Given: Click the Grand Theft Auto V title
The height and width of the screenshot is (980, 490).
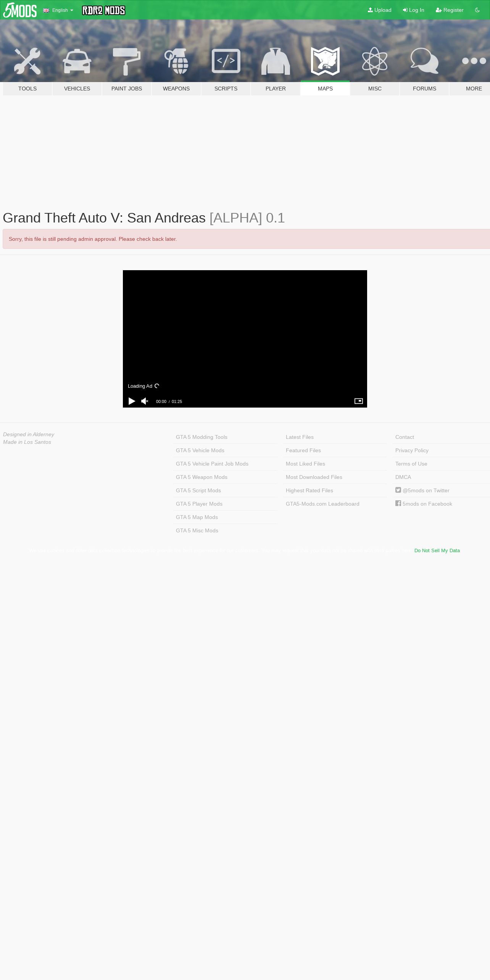Looking at the screenshot, I should pyautogui.click(x=143, y=218).
